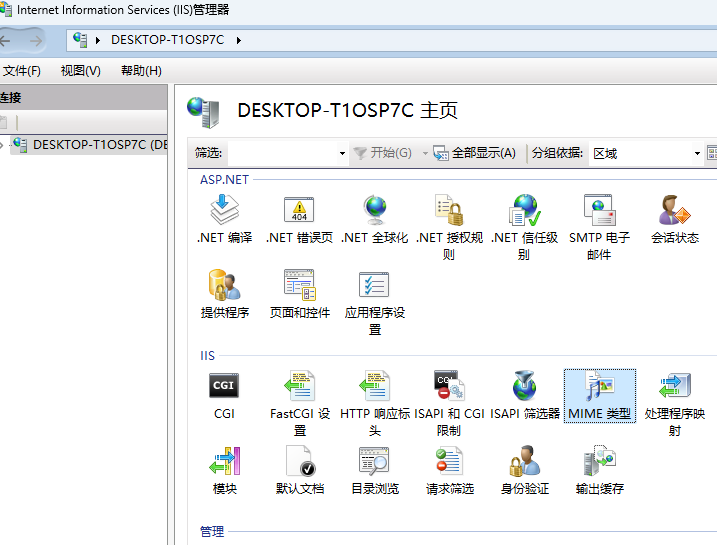Open the ISAPI 筛选器 feature
The height and width of the screenshot is (545, 717).
[524, 395]
